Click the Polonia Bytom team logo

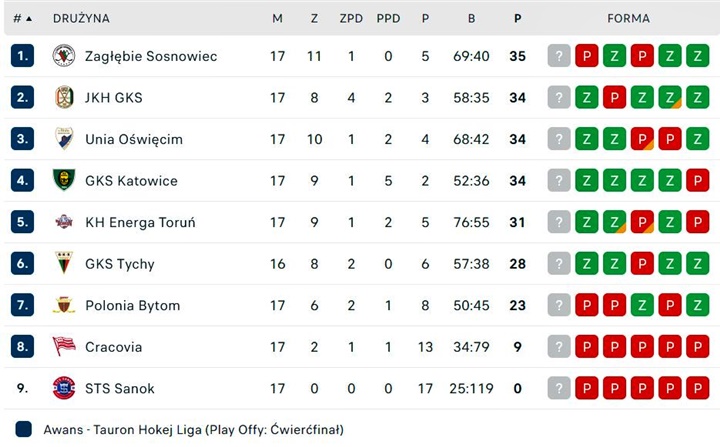[x=64, y=305]
